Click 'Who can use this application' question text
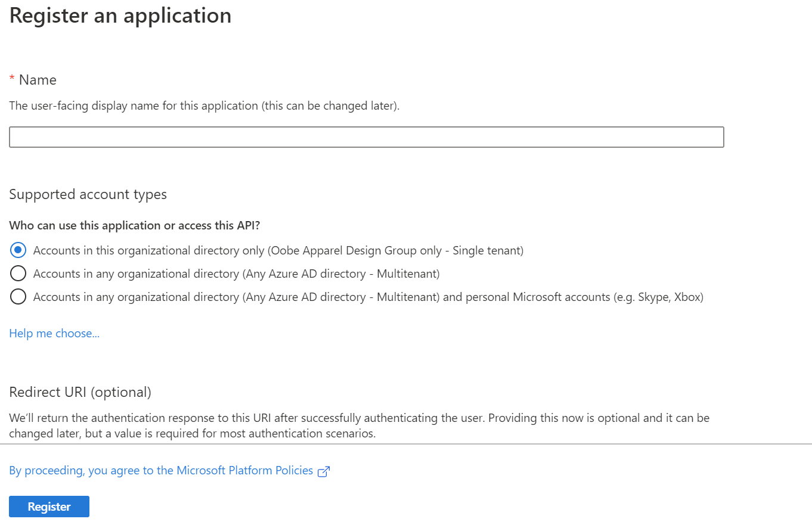 [135, 226]
